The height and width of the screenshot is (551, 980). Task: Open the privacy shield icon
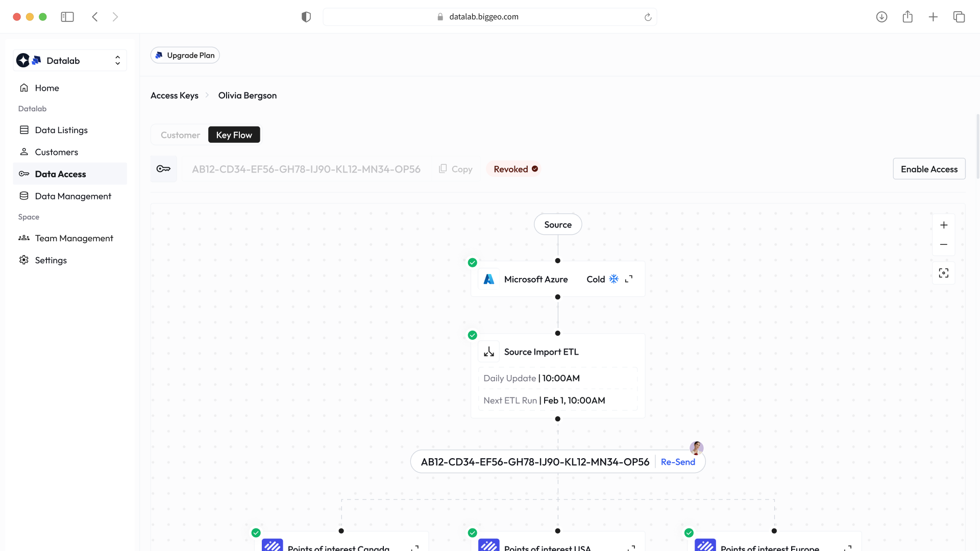coord(306,17)
